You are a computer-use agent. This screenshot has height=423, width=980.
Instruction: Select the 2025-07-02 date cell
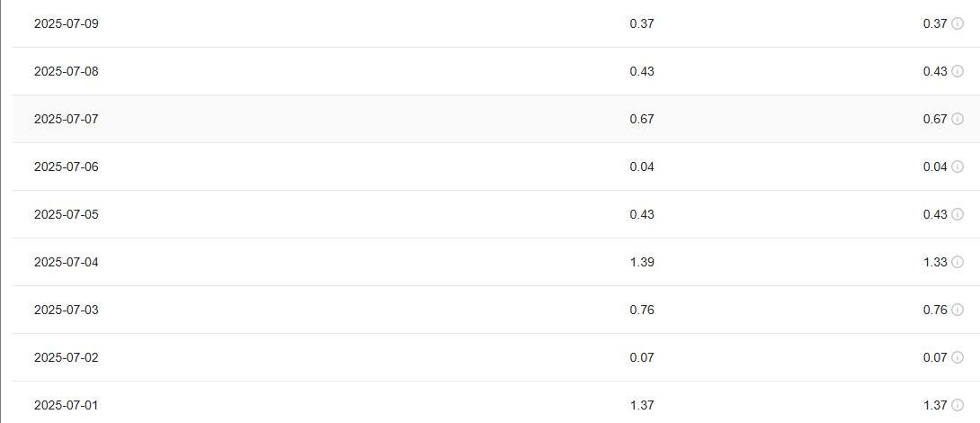coord(67,357)
